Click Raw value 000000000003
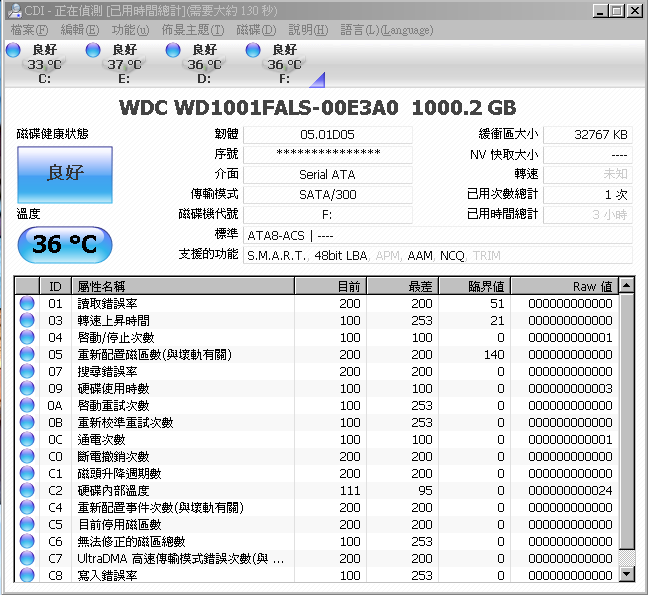This screenshot has width=648, height=595. click(570, 388)
